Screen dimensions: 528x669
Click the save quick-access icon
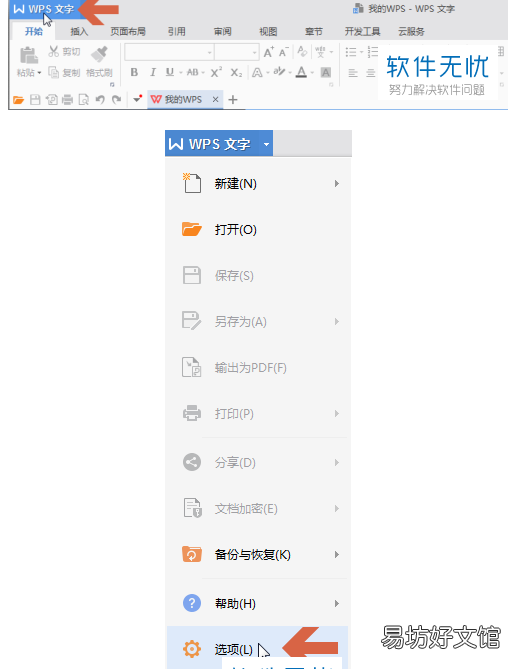tap(35, 100)
